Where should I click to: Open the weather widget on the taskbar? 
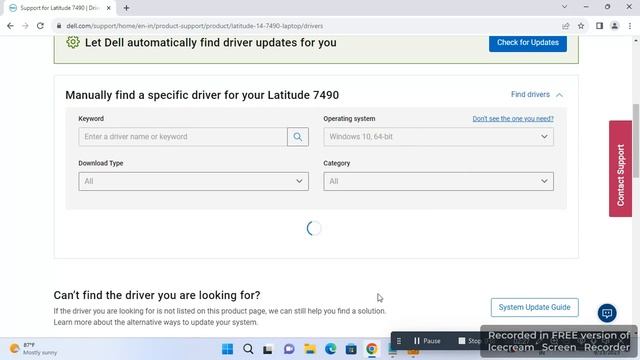34,349
